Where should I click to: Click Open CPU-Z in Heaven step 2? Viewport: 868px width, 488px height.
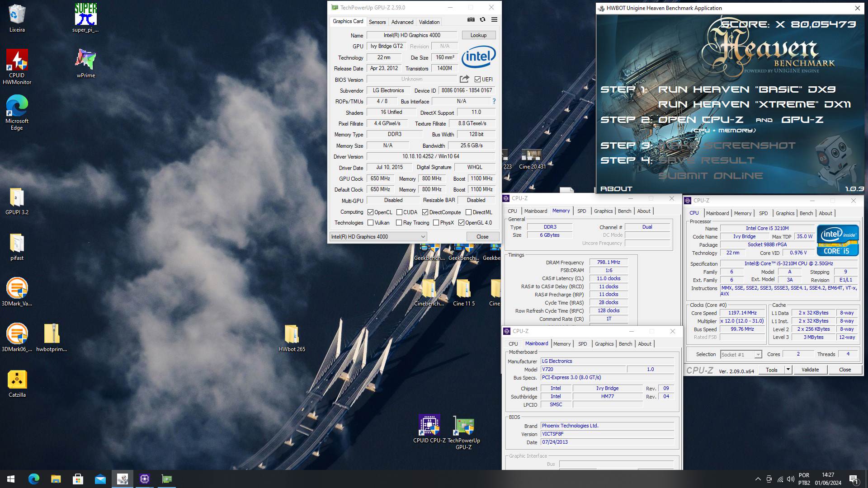click(700, 120)
